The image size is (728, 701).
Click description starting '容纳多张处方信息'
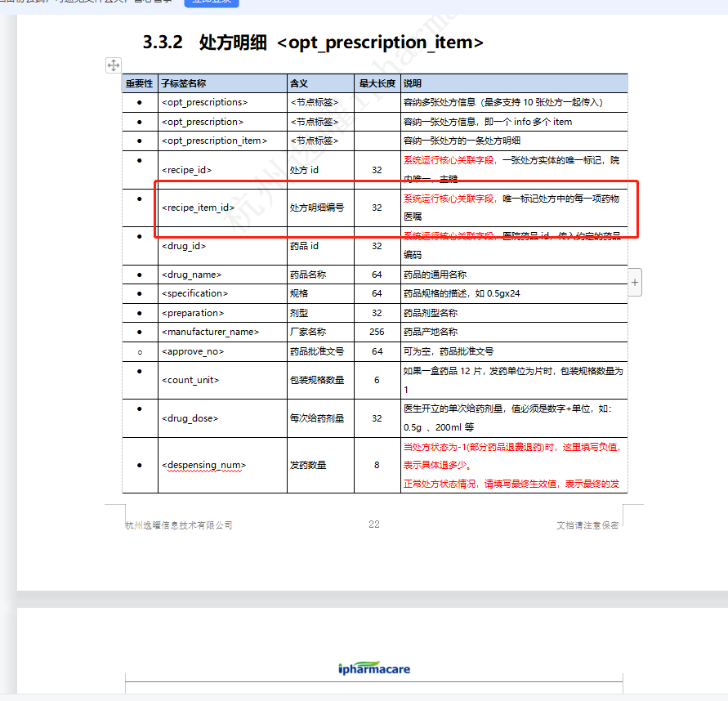pyautogui.click(x=503, y=102)
